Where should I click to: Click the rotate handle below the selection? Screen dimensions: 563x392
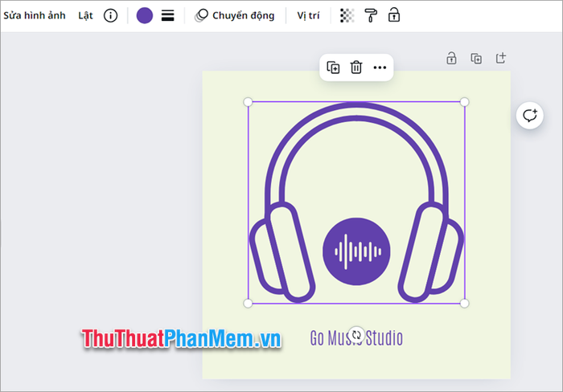(356, 334)
